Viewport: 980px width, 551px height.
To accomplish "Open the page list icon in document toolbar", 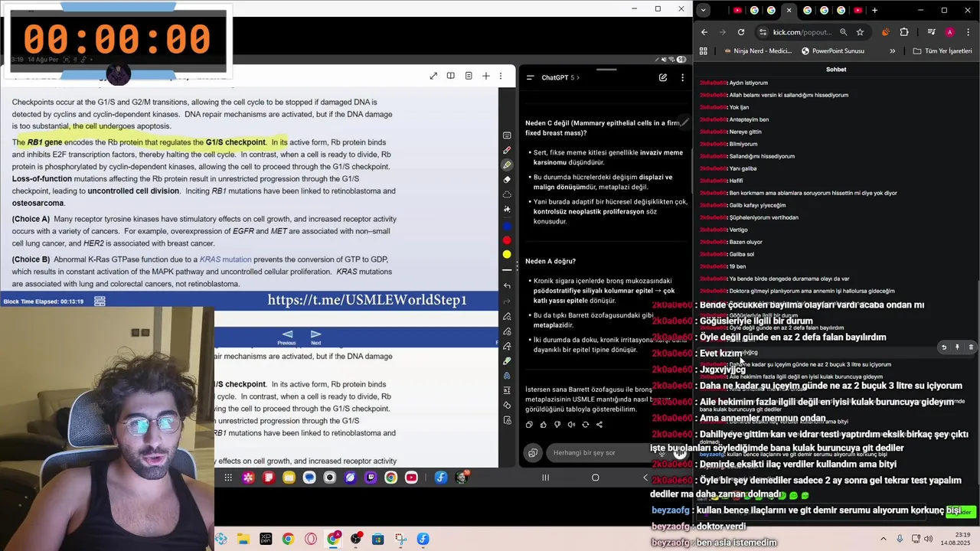I will pos(469,76).
